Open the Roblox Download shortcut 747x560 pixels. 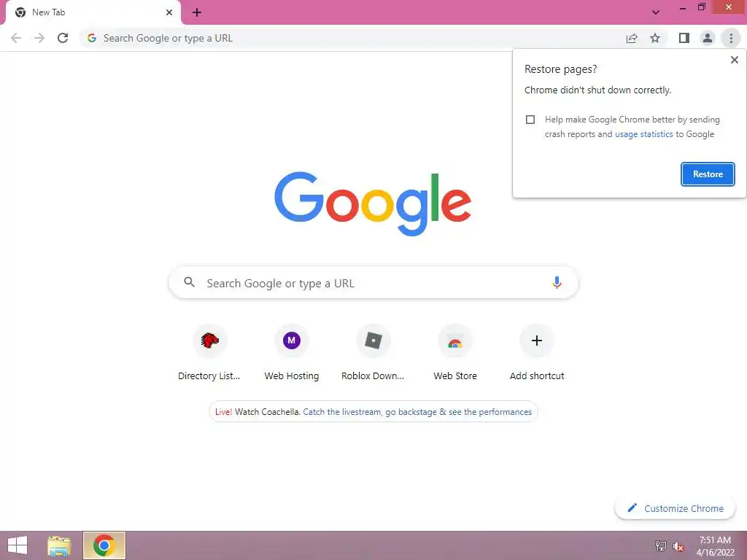(x=373, y=353)
